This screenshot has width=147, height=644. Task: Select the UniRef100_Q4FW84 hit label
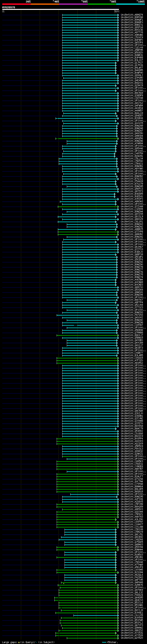(132, 105)
